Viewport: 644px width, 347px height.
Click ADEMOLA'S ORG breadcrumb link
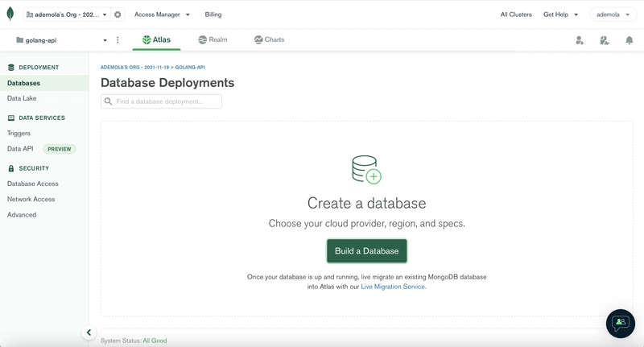tap(134, 68)
